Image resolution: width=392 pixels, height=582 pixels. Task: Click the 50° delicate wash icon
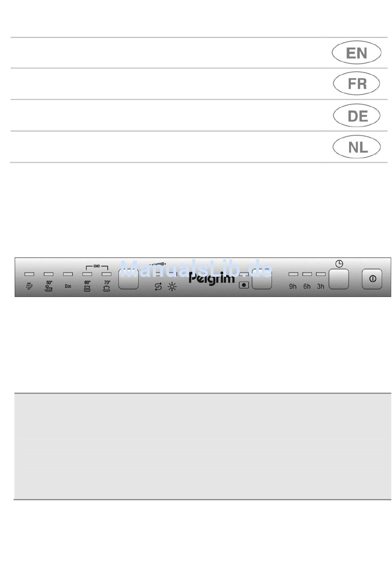pos(49,286)
